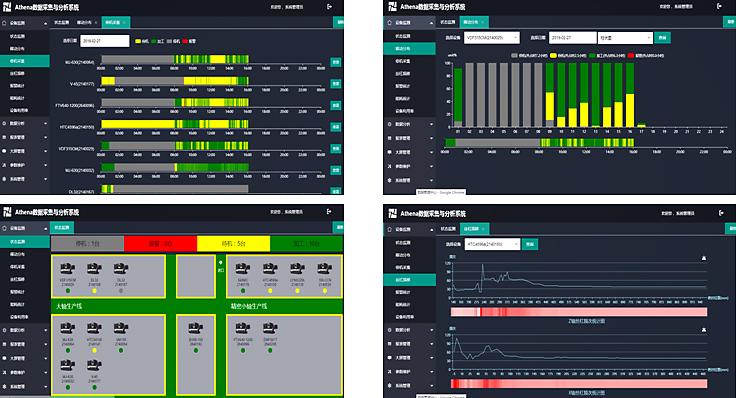Click yellow 待机 5台 status bar
This screenshot has width=736, height=398.
(233, 244)
